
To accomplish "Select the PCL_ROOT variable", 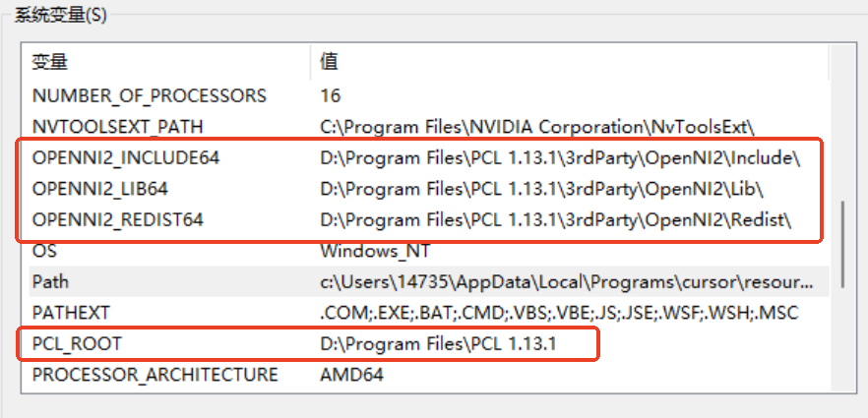I will (77, 344).
